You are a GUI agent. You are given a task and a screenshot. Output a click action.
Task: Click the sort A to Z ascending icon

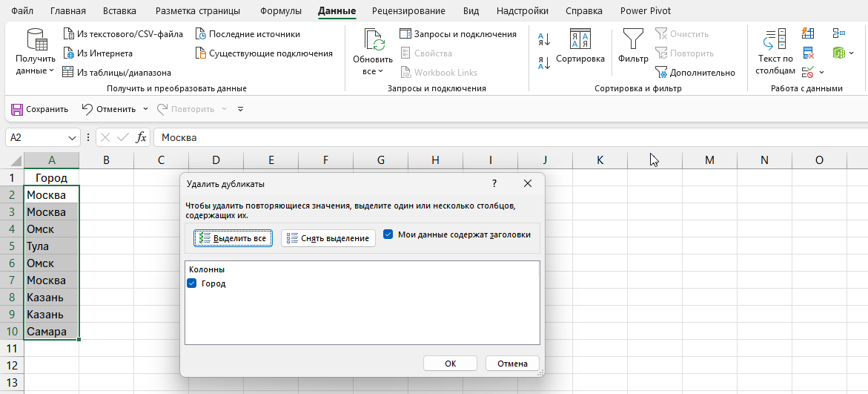pos(543,40)
